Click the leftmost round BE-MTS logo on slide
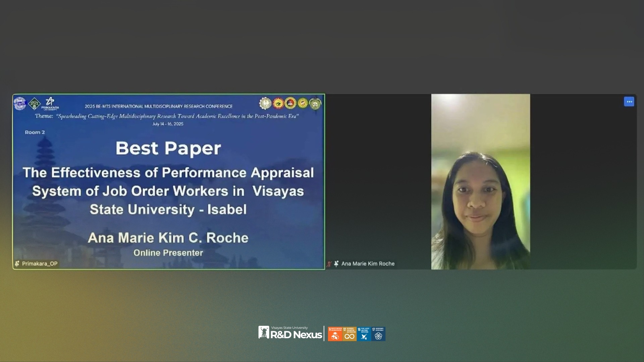 tap(20, 104)
